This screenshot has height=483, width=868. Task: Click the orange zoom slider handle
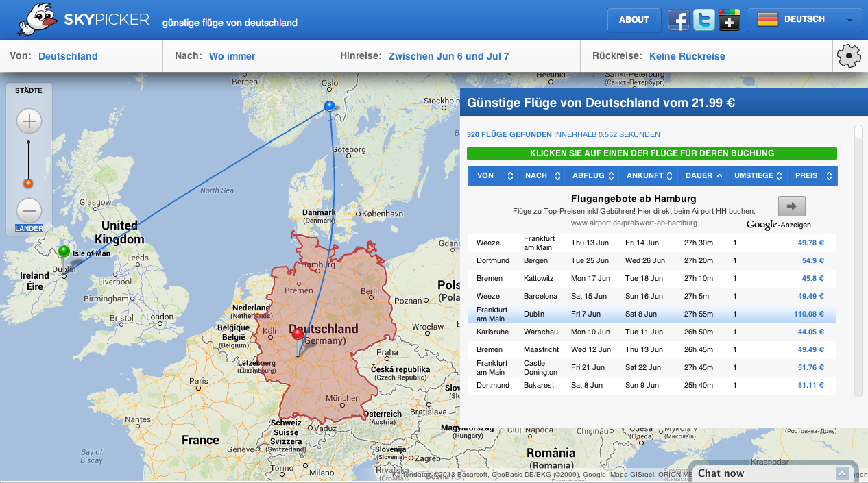coord(28,183)
